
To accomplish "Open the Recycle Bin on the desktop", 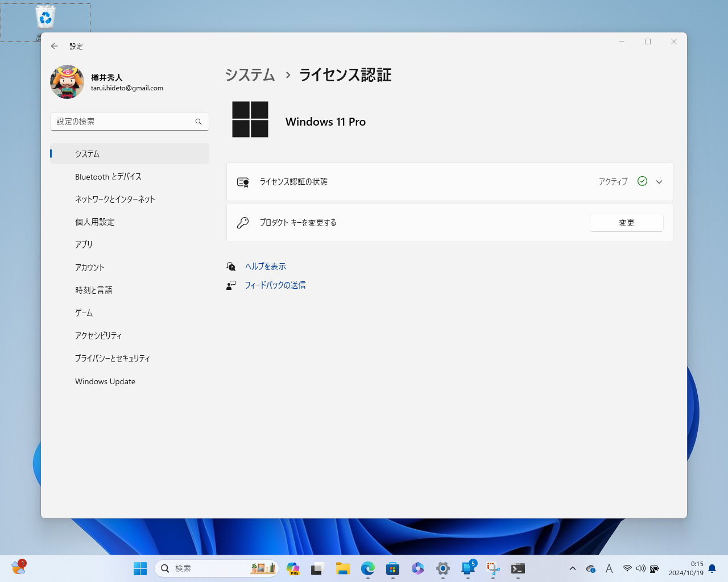I will 44,17.
